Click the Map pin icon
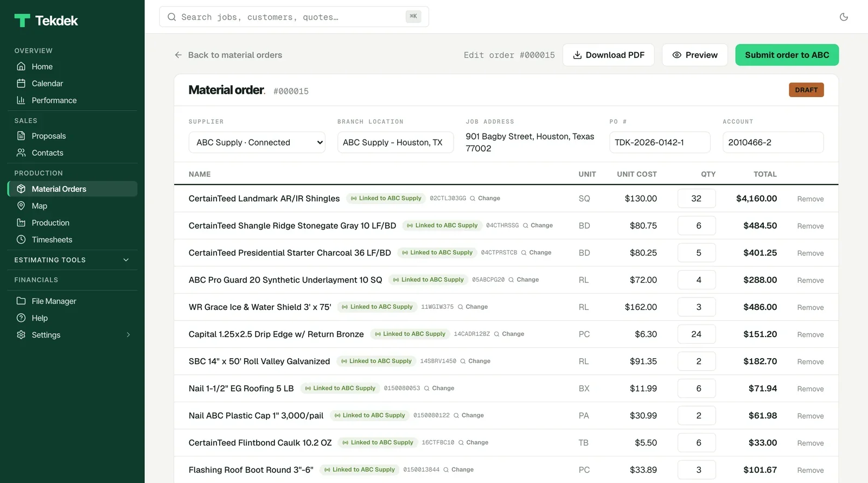This screenshot has height=483, width=868. pos(21,206)
